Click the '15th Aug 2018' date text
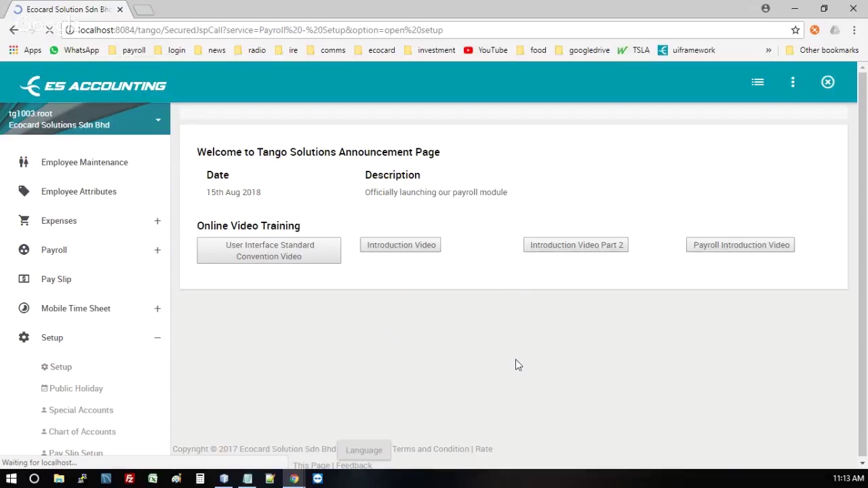 coord(233,192)
